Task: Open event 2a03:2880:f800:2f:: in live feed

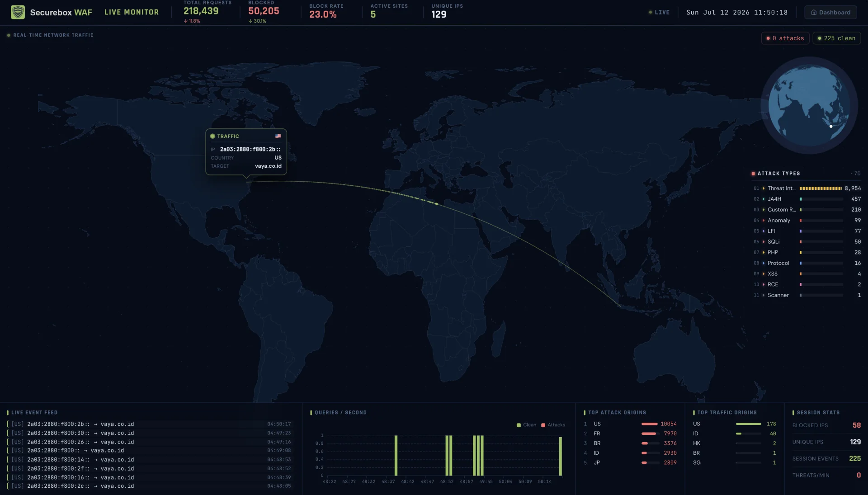Action: (149, 469)
